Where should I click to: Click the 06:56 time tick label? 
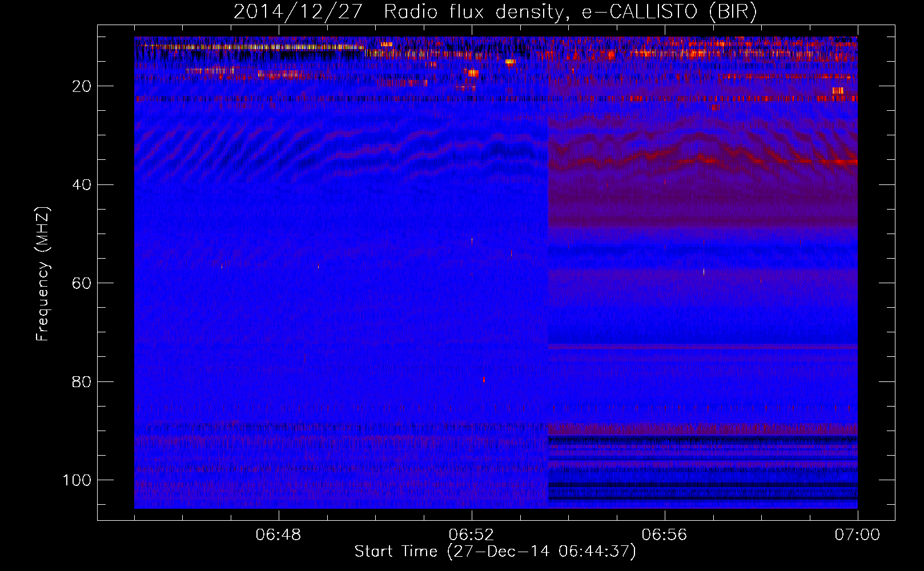pyautogui.click(x=665, y=535)
